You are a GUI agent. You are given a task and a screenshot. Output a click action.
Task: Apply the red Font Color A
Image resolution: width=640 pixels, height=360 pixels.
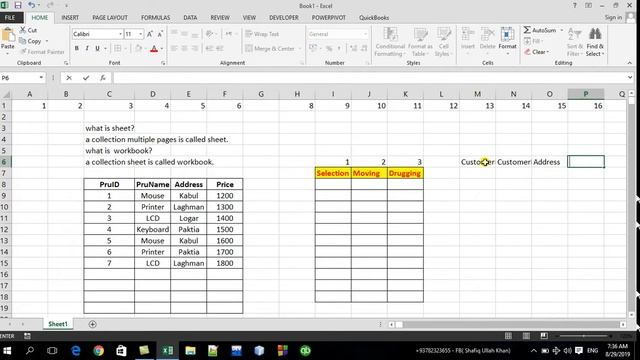[x=154, y=49]
